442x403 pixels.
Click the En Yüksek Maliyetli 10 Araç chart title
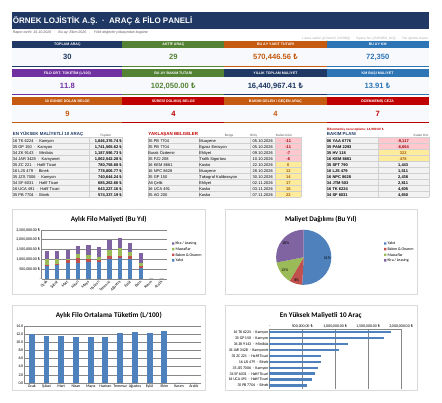[x=320, y=315]
